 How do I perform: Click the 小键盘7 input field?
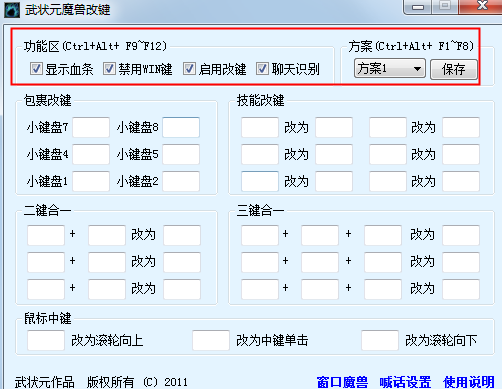coord(91,127)
